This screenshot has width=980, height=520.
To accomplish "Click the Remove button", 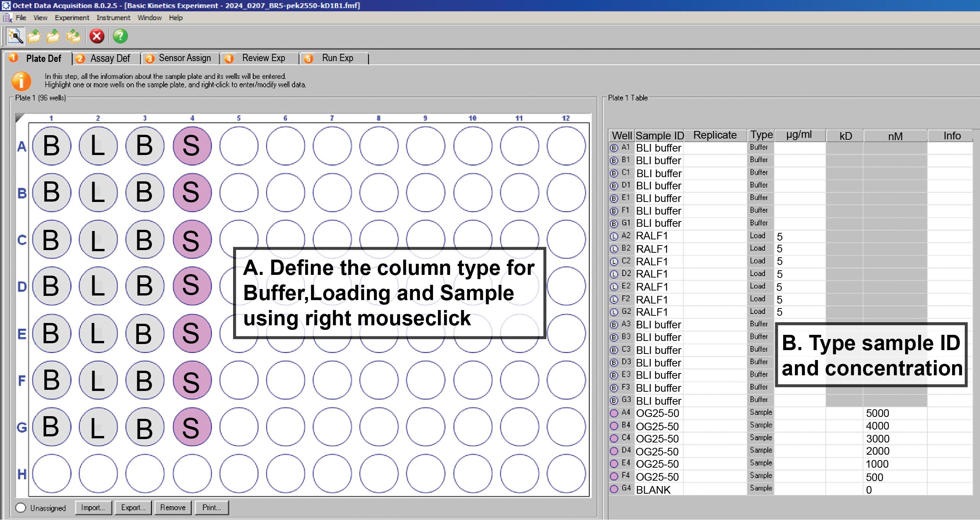I will click(173, 507).
